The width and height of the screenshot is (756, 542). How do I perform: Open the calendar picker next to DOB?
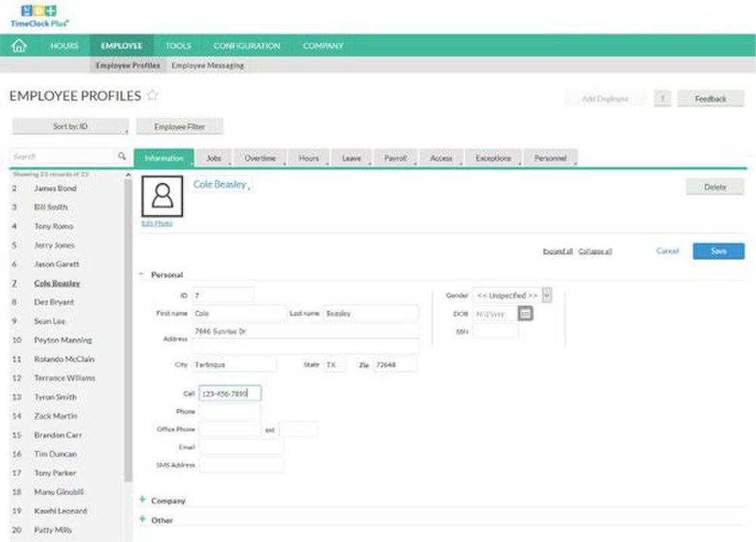click(525, 313)
